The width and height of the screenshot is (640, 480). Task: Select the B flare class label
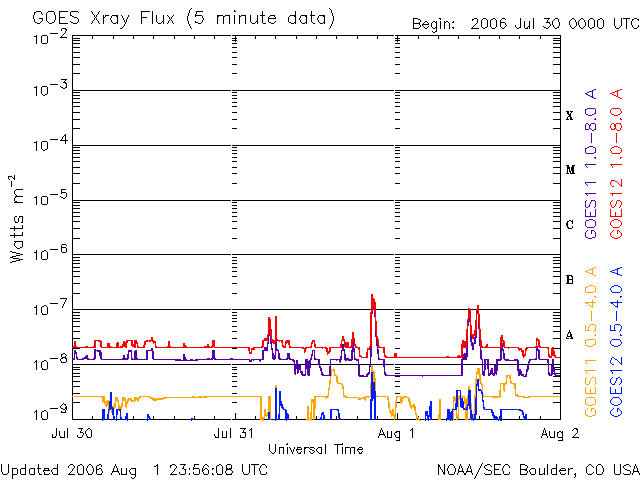(x=570, y=280)
